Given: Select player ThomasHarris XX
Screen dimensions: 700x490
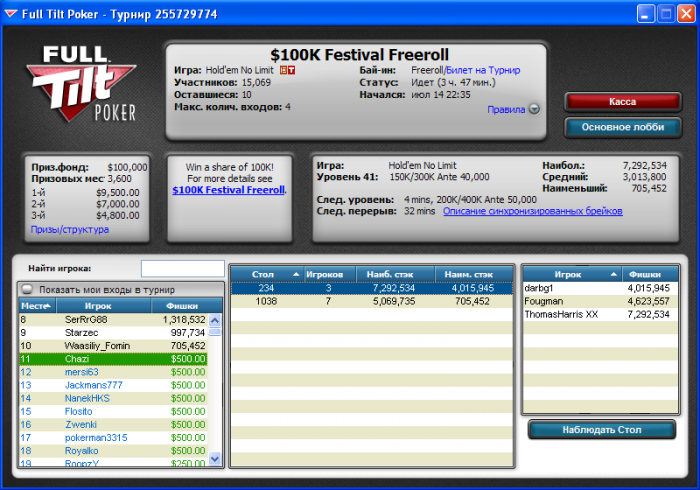Looking at the screenshot, I should click(x=600, y=314).
